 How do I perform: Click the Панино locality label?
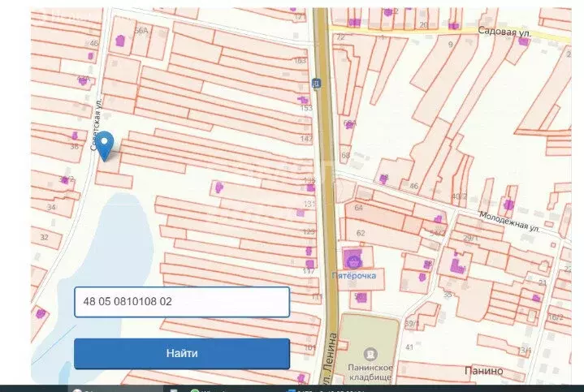point(485,371)
